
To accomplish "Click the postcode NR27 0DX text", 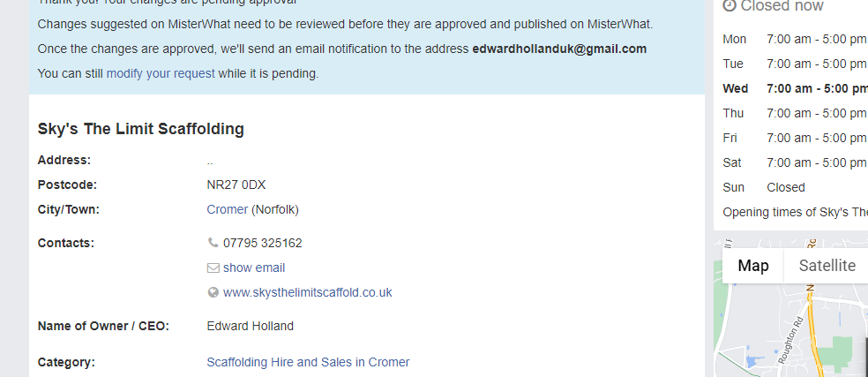I will coord(236,185).
